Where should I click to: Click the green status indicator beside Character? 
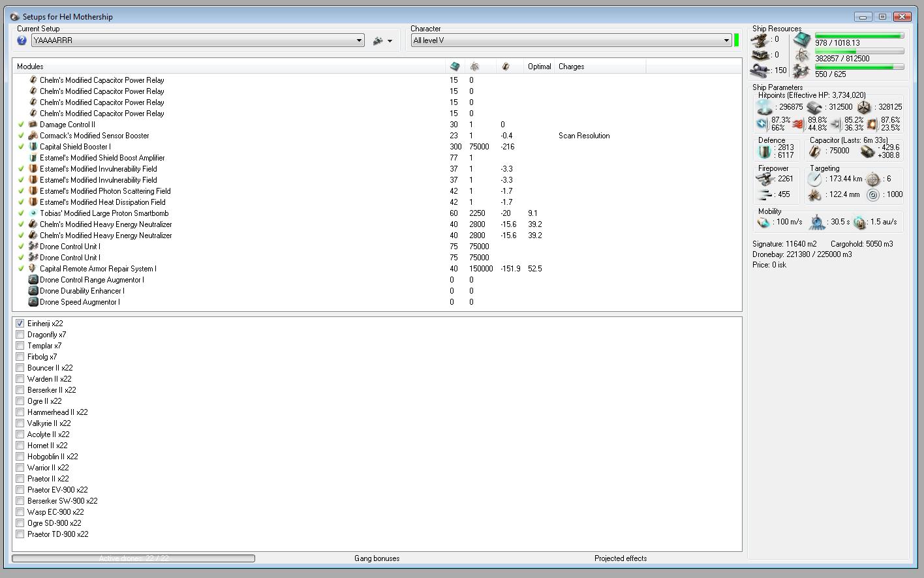click(x=737, y=40)
